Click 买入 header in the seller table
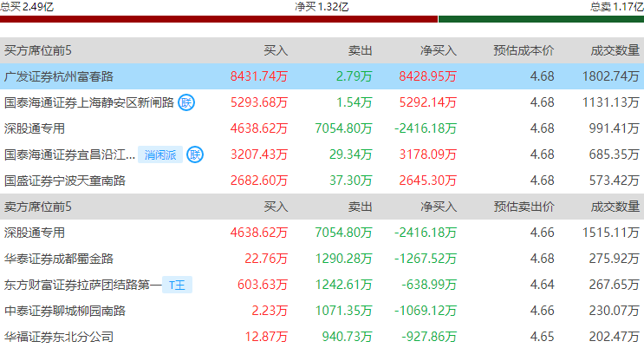Image resolution: width=644 pixels, height=348 pixels. pos(276,207)
